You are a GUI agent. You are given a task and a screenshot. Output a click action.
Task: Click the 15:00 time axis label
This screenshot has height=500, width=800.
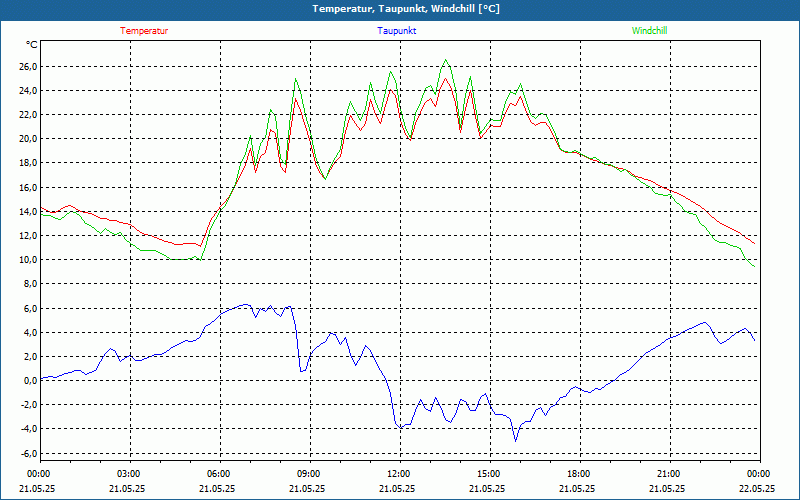tap(490, 474)
